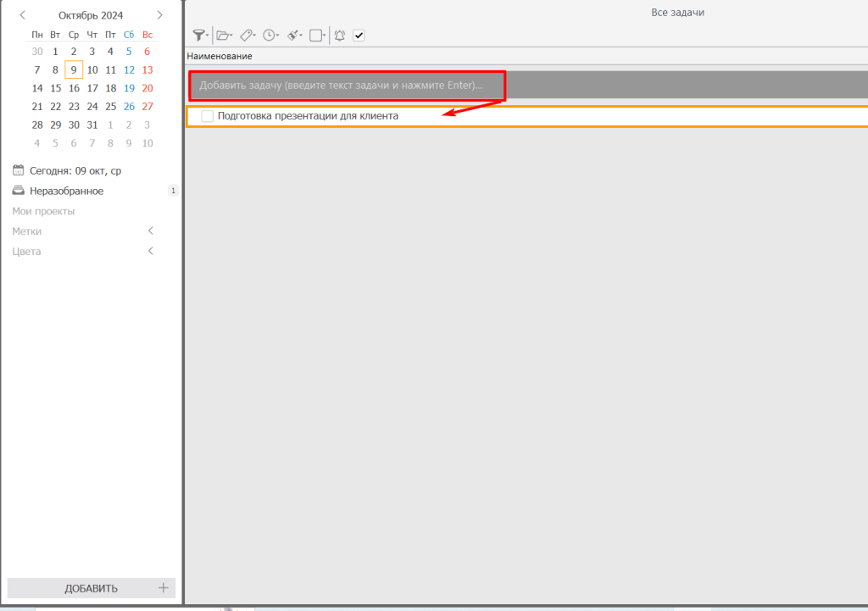Expand the Метки section chevron

click(151, 231)
